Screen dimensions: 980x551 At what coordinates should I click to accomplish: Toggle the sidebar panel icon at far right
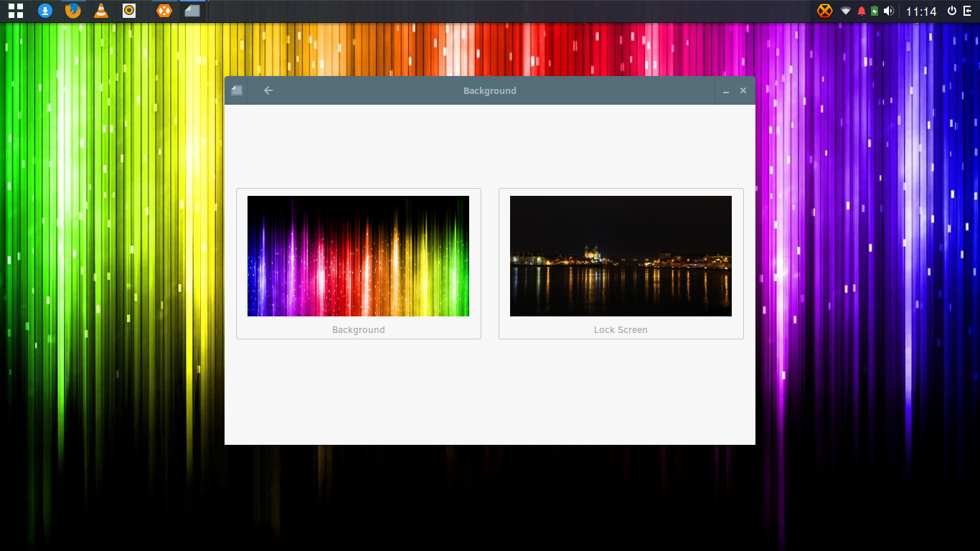point(968,11)
